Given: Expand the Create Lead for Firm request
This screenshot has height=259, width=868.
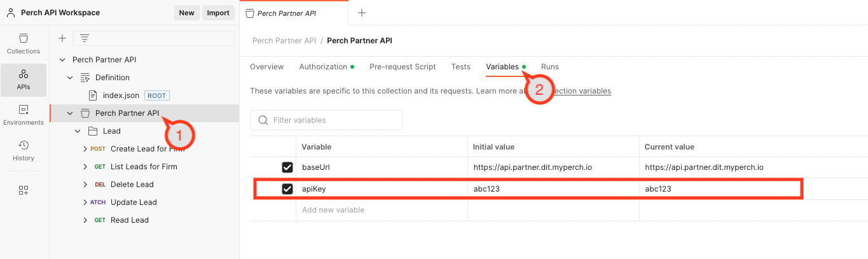Looking at the screenshot, I should 85,149.
